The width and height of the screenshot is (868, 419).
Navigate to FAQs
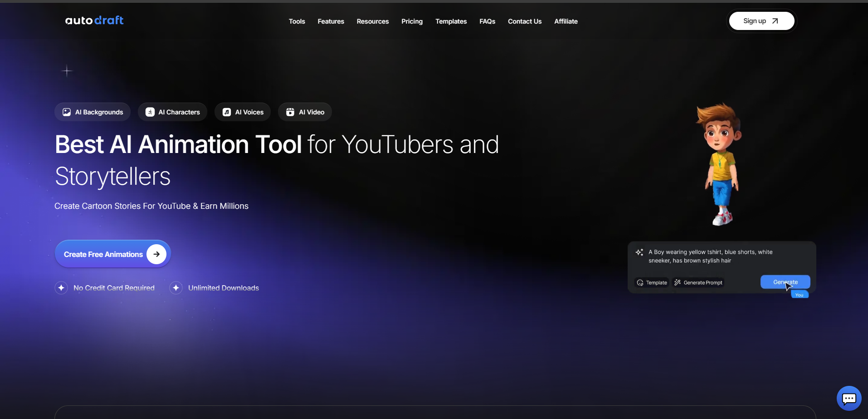point(487,21)
